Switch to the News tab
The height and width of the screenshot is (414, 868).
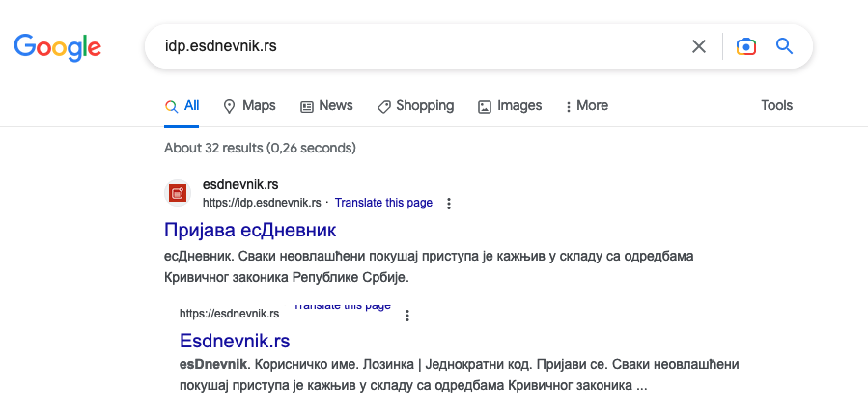(x=326, y=106)
